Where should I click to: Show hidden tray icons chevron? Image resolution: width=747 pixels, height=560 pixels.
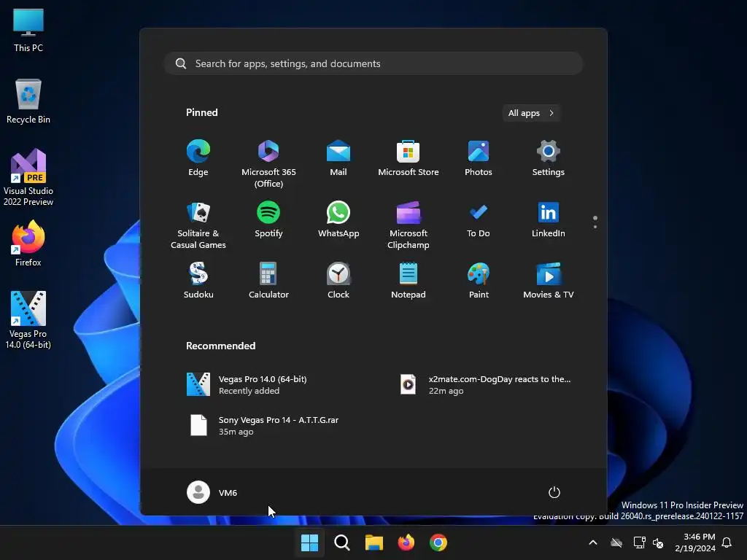click(593, 542)
